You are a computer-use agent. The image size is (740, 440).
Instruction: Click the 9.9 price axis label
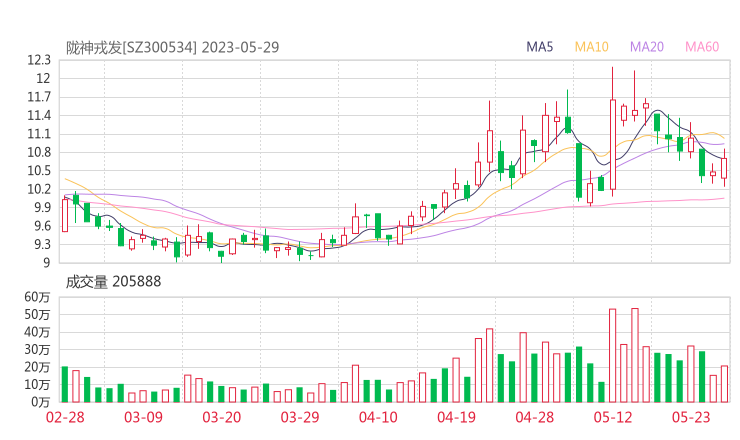click(x=42, y=208)
